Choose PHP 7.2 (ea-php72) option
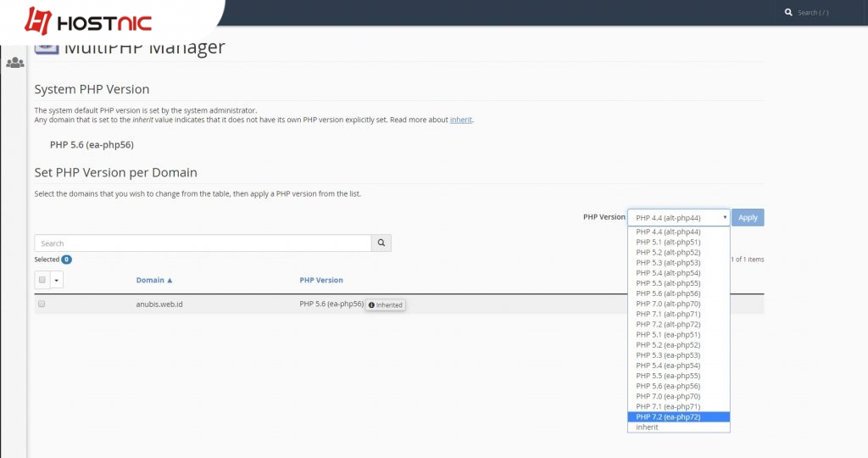 click(678, 416)
